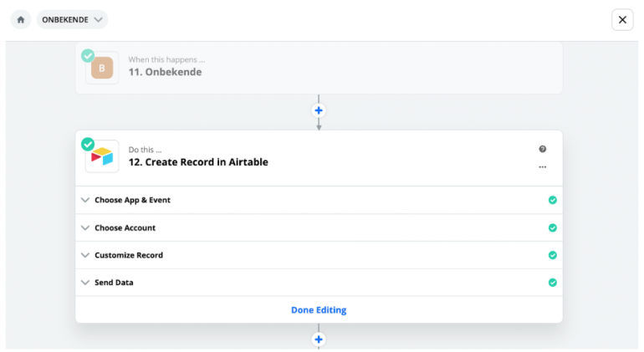
Task: Click green status check for Choose Account
Action: tap(553, 228)
